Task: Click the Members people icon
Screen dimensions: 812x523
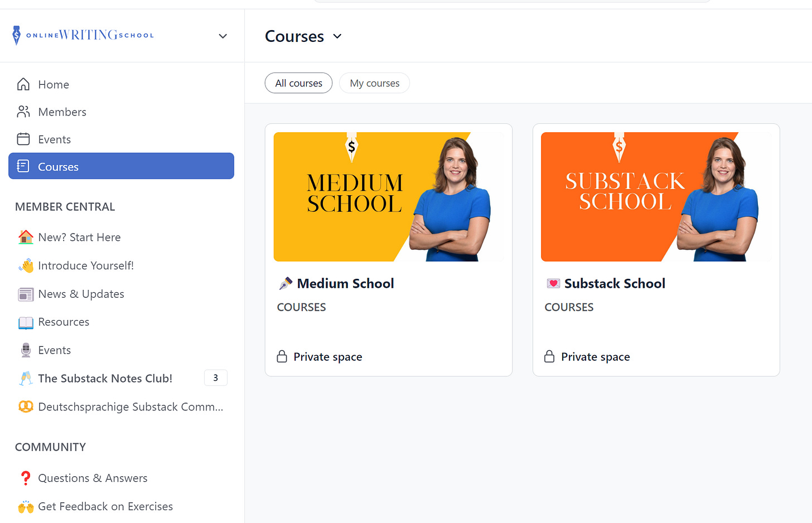Action: coord(23,112)
